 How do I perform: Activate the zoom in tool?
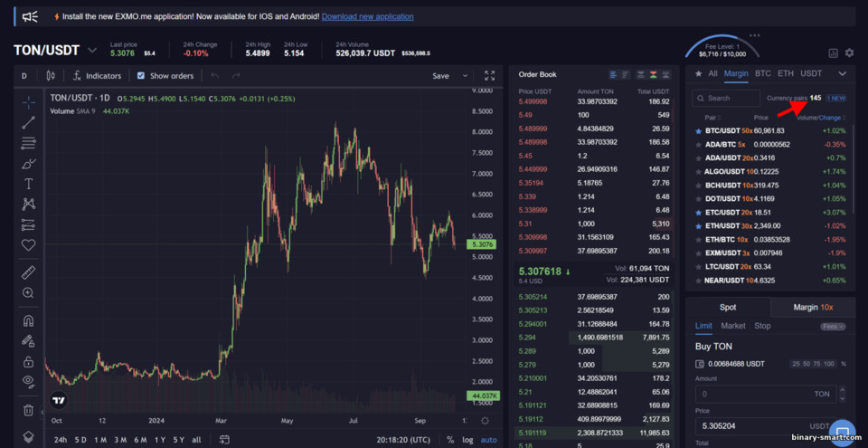point(28,292)
